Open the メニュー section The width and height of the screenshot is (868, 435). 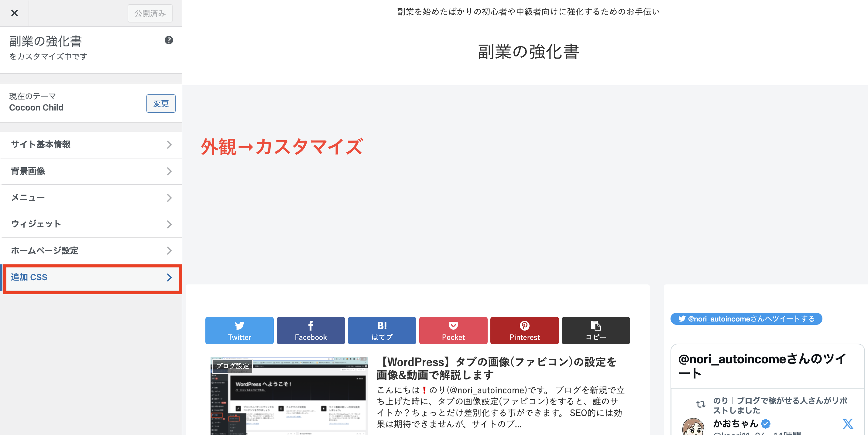[91, 198]
